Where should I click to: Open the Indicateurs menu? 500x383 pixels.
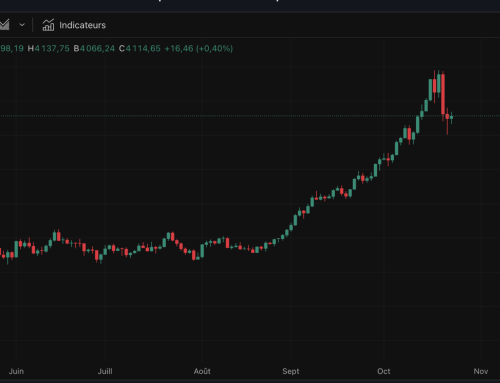click(74, 25)
